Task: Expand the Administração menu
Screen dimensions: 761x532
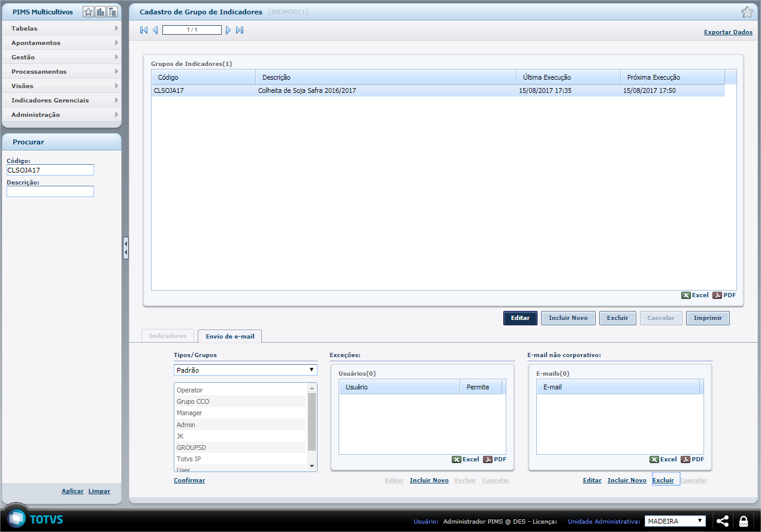Action: point(62,114)
